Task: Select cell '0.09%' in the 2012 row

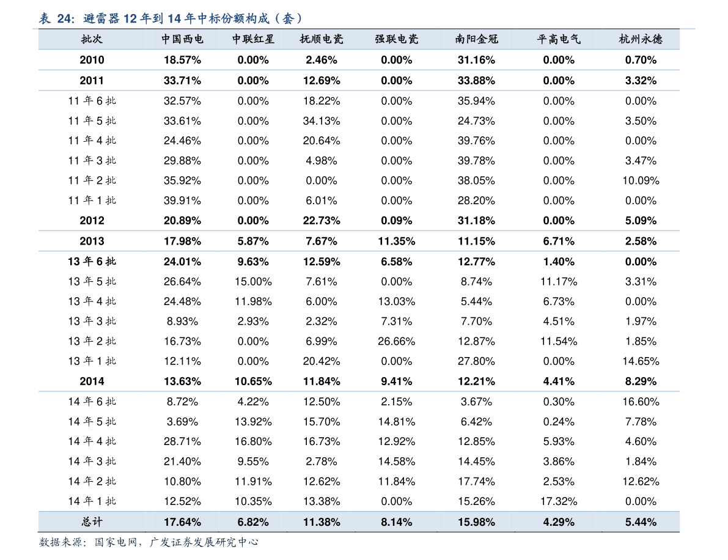Action: [397, 221]
